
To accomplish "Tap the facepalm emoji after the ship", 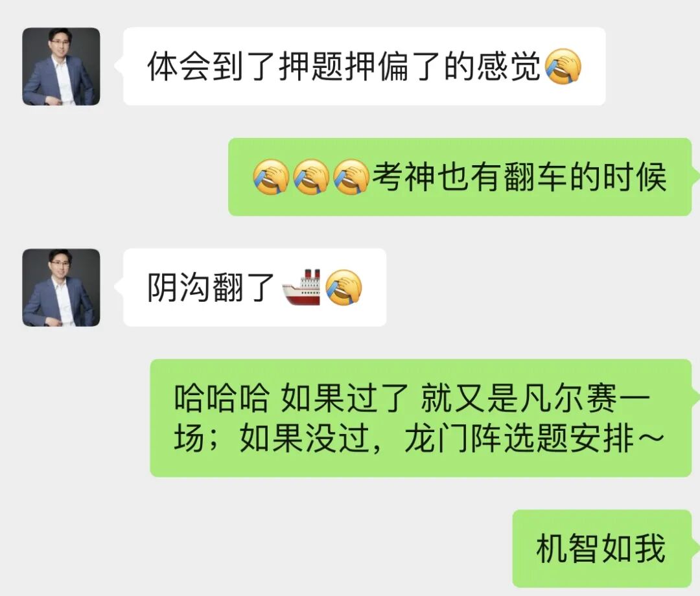I will pyautogui.click(x=344, y=287).
